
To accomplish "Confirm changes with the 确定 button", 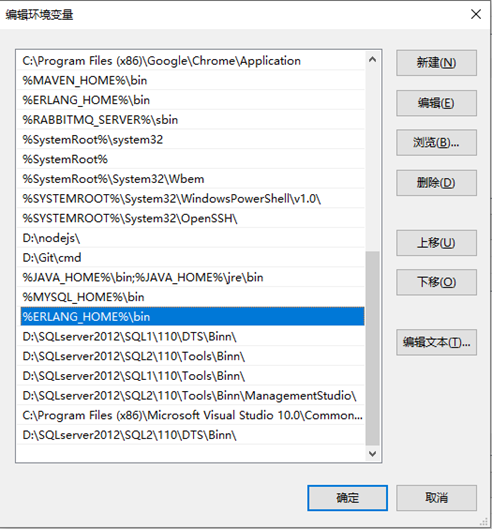I will 347,498.
